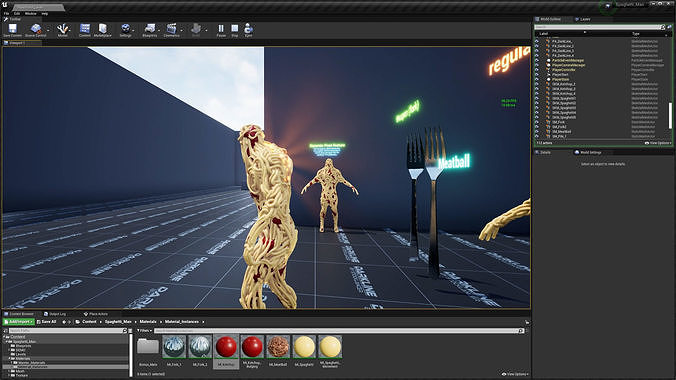676x380 pixels.
Task: Toggle visibility eye for SM_Fork
Action: tap(537, 122)
